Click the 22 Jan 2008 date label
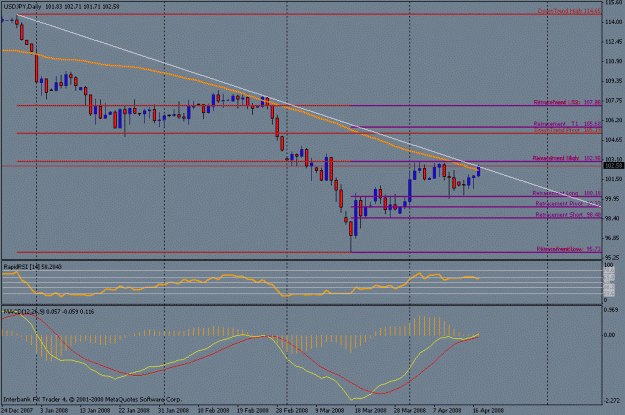 [134, 410]
